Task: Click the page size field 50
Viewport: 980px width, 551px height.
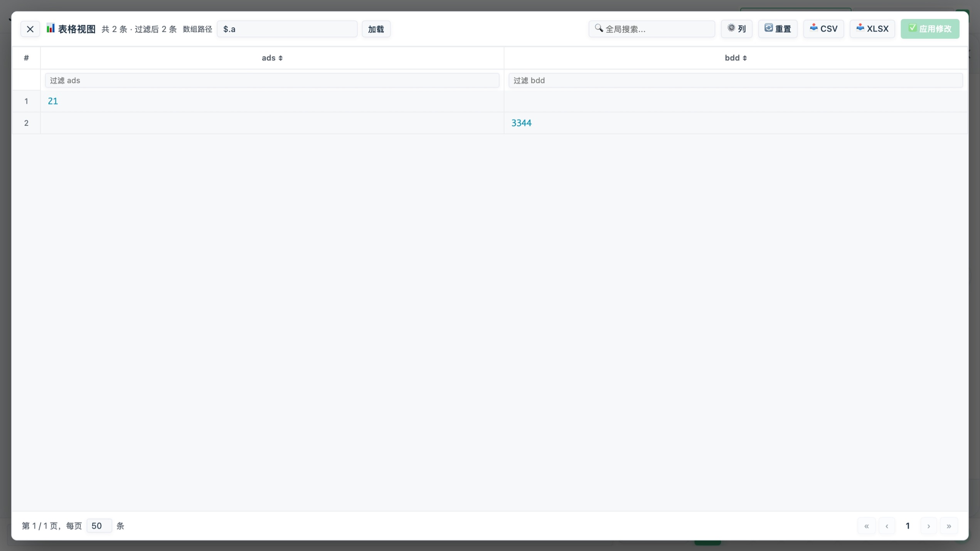Action: (x=99, y=526)
